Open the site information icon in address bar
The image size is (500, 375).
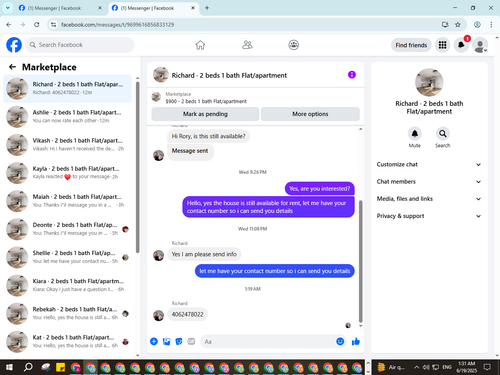(53, 24)
